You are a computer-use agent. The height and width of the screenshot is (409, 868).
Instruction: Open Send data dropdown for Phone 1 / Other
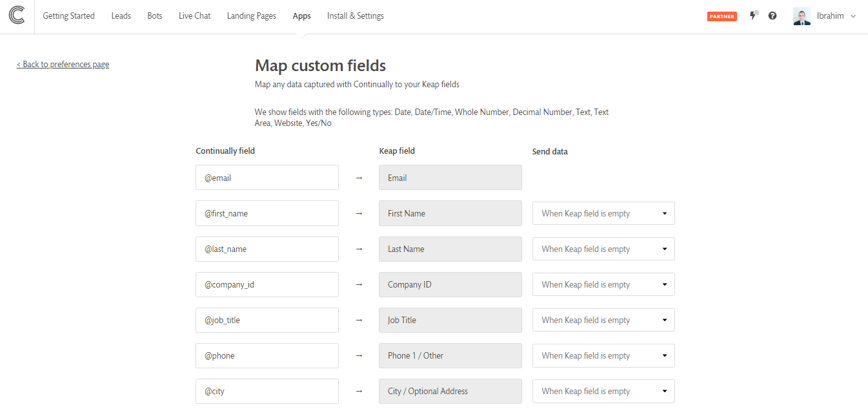pyautogui.click(x=603, y=355)
